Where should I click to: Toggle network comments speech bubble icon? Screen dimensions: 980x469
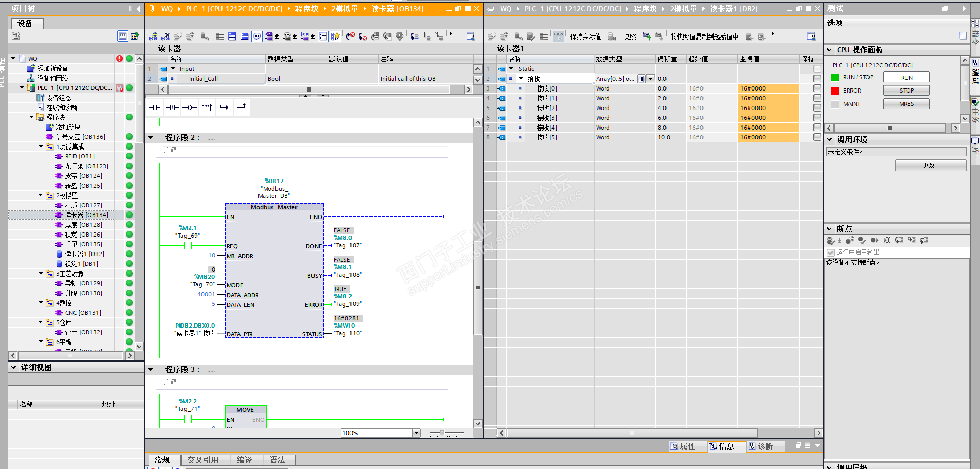point(257,37)
